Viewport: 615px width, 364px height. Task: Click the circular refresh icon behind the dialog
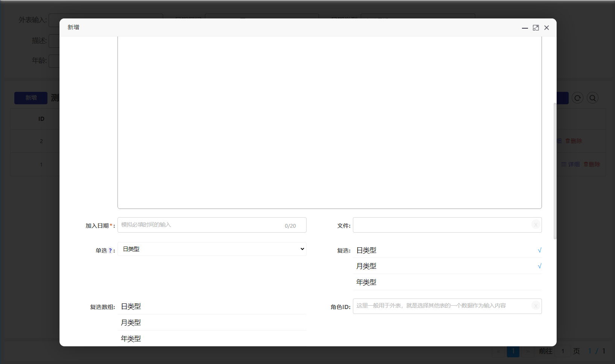point(577,98)
